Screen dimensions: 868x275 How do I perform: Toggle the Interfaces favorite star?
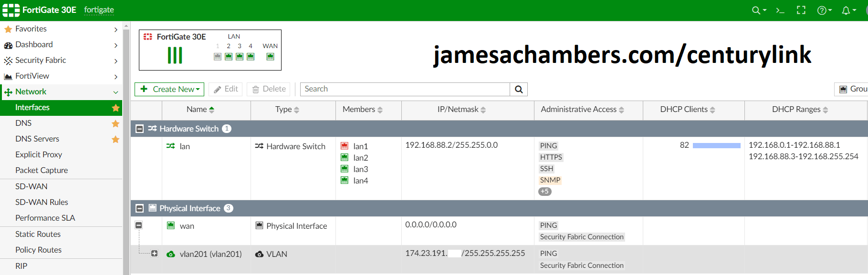[x=115, y=108]
